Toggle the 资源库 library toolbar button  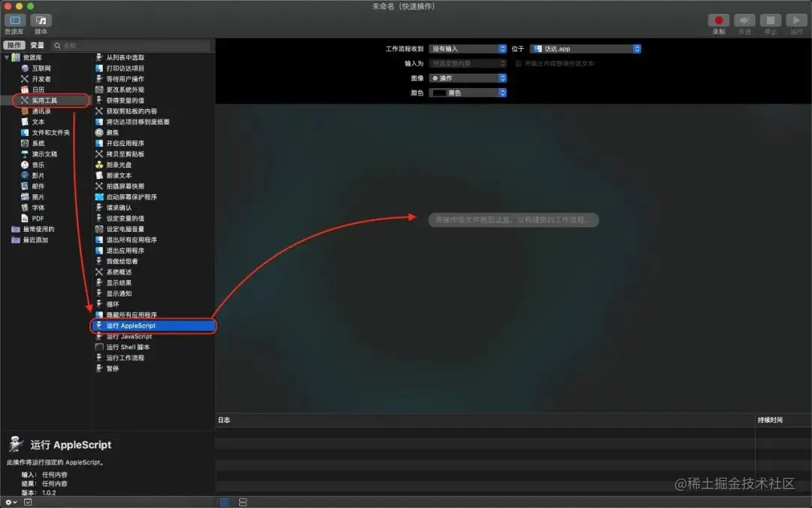pos(15,20)
